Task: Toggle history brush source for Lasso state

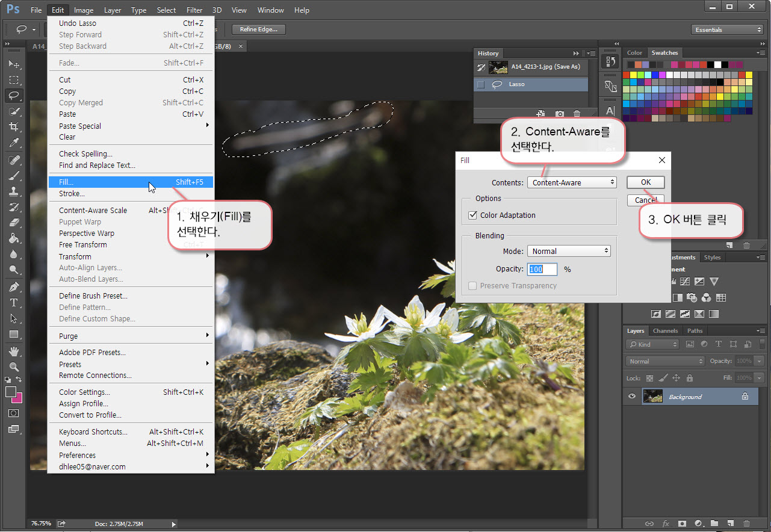Action: click(x=480, y=84)
